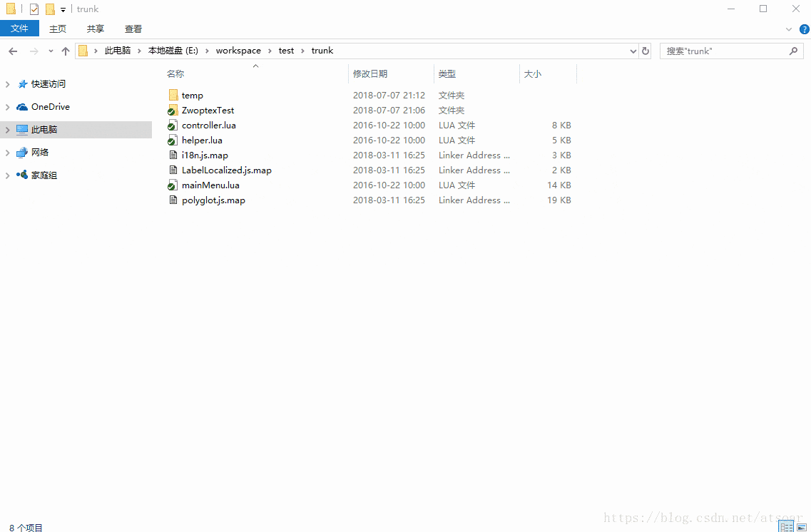Click the search magnifier icon

pyautogui.click(x=793, y=51)
